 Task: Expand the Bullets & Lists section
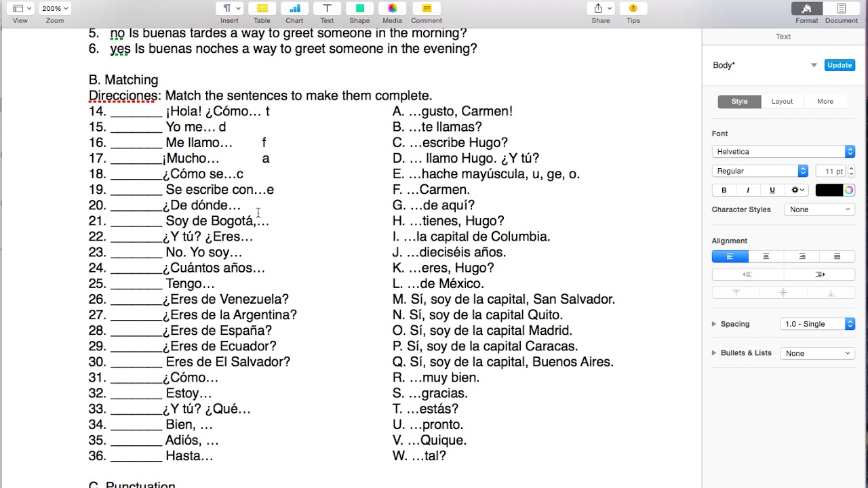pyautogui.click(x=714, y=353)
